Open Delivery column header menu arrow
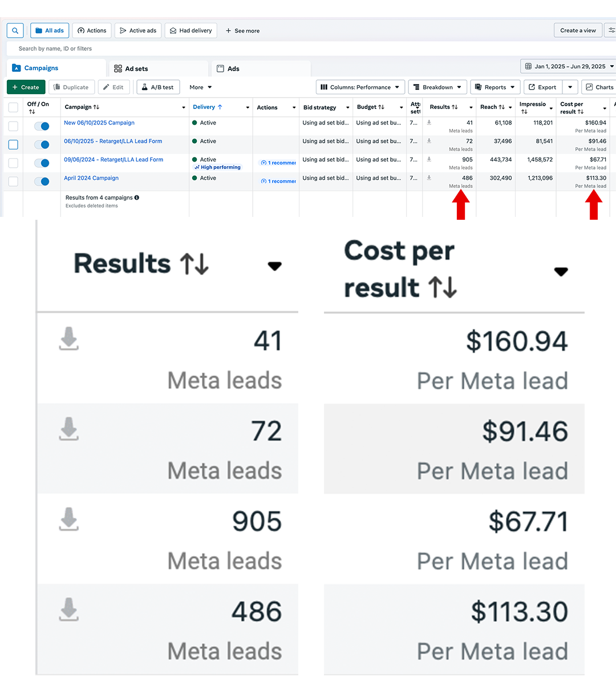The image size is (616, 685). 248,107
